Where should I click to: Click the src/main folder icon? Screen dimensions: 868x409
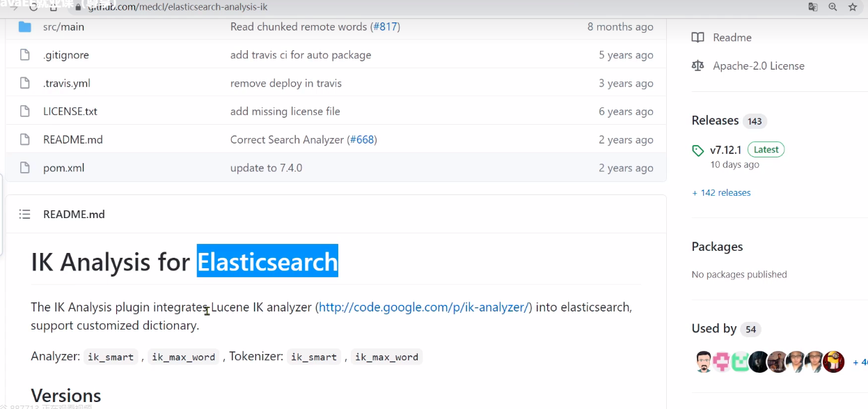coord(25,26)
